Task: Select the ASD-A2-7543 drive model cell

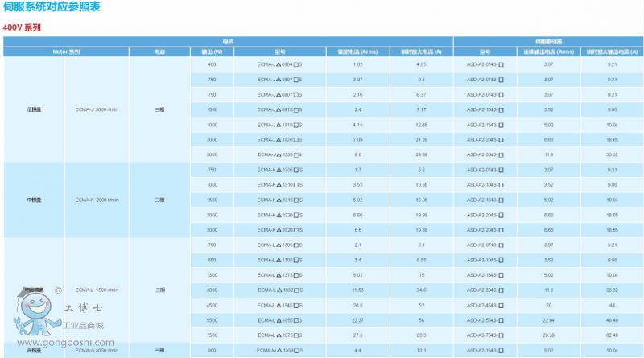Action: (485, 335)
